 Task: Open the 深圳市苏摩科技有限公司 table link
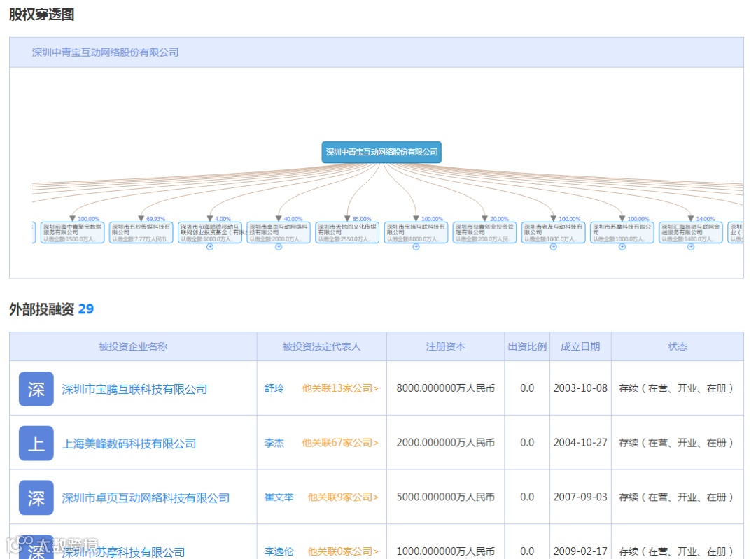tap(123, 552)
